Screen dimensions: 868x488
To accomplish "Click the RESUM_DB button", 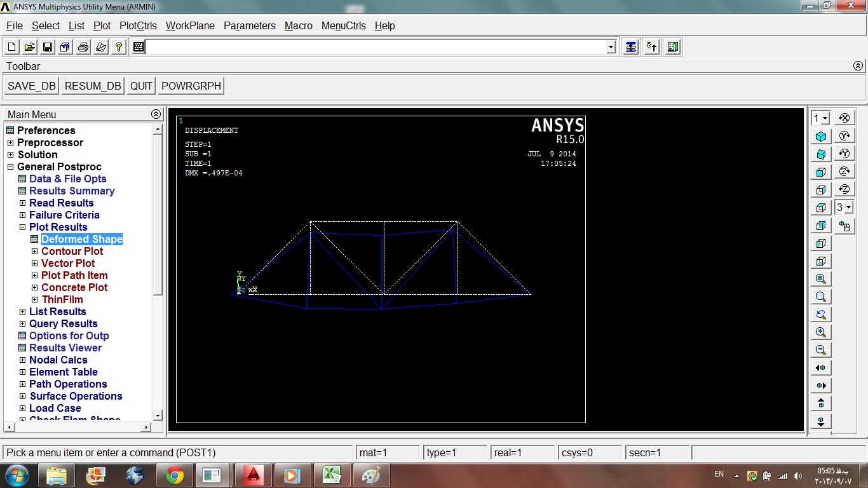I will pyautogui.click(x=93, y=86).
